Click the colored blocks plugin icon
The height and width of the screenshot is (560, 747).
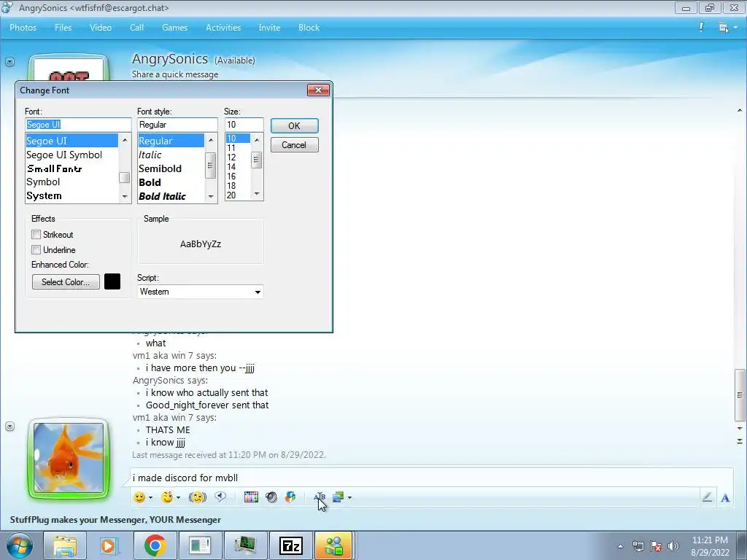tap(290, 497)
